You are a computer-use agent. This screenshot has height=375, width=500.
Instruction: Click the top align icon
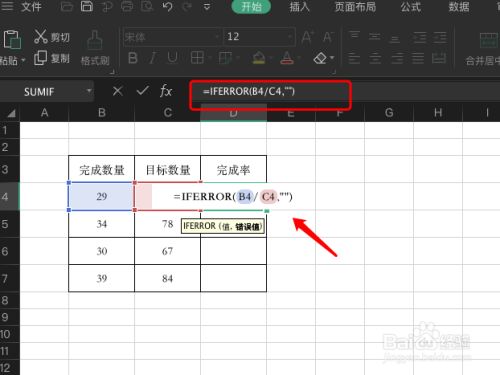[x=354, y=36]
